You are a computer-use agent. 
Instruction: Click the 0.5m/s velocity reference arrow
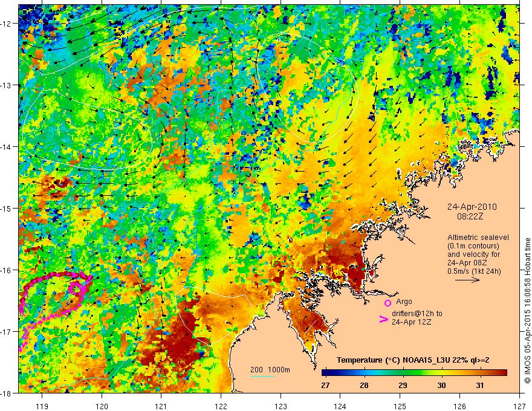click(467, 280)
